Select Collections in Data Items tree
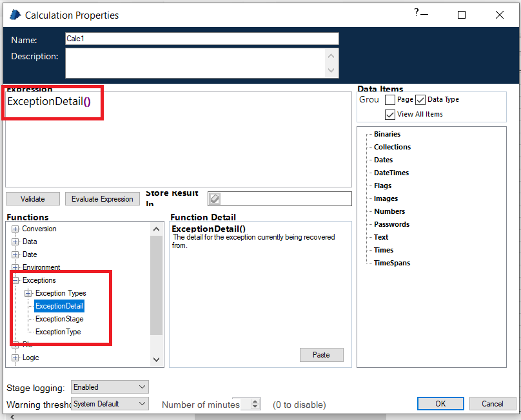Image resolution: width=521 pixels, height=420 pixels. pos(393,147)
